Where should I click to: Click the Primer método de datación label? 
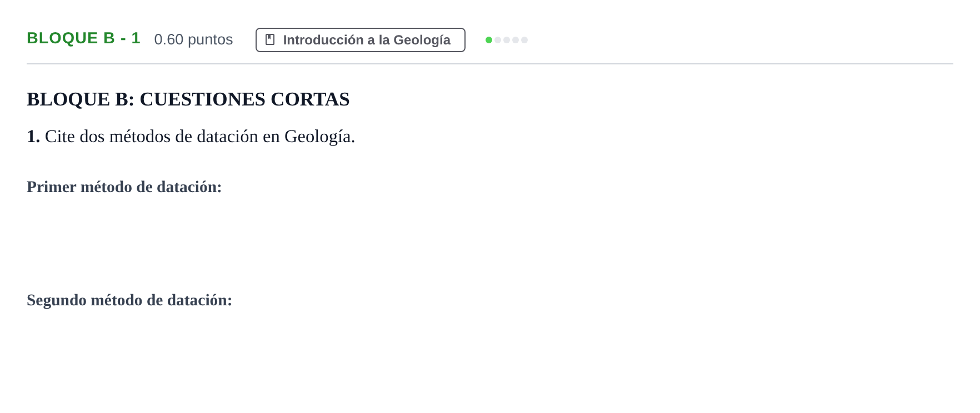[124, 187]
